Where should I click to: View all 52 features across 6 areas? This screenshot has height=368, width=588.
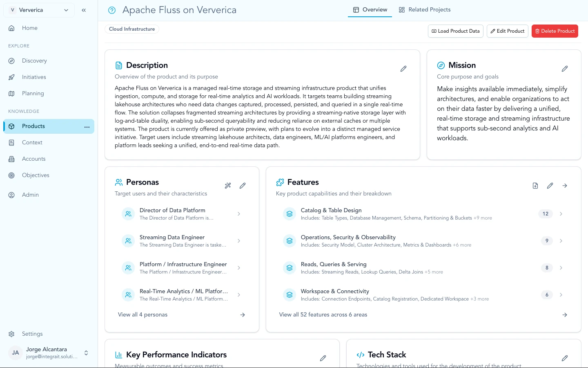click(x=323, y=314)
